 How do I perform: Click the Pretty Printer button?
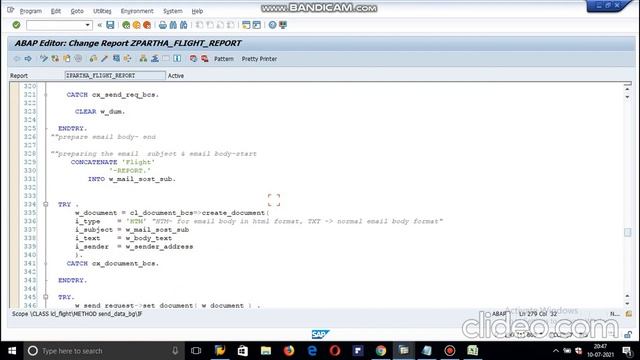259,59
